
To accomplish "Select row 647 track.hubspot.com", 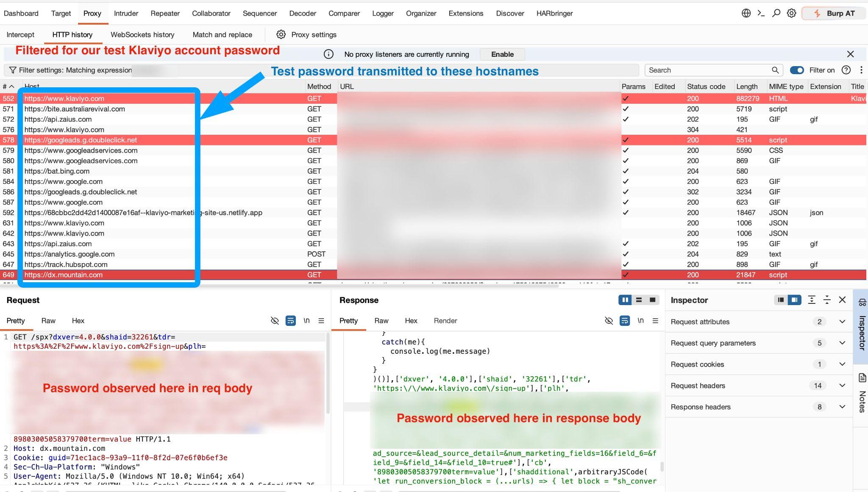I will [x=434, y=264].
